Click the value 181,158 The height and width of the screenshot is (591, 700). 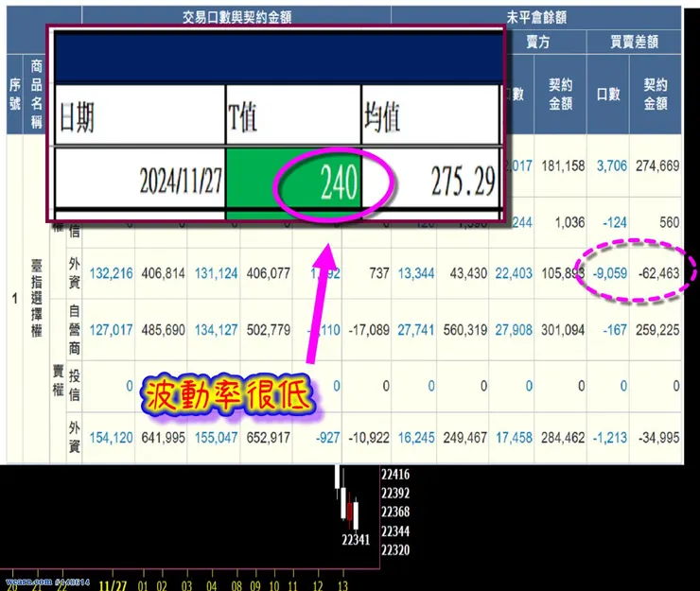(563, 166)
